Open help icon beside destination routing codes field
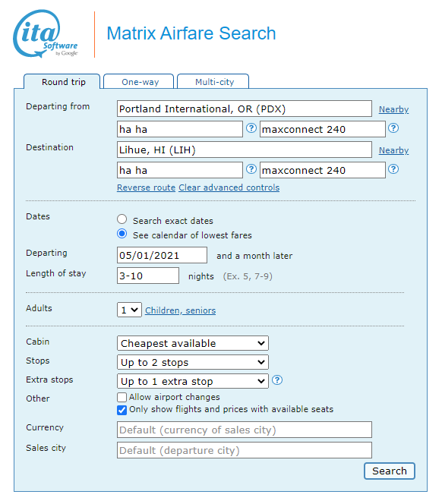The height and width of the screenshot is (504, 442). point(251,169)
